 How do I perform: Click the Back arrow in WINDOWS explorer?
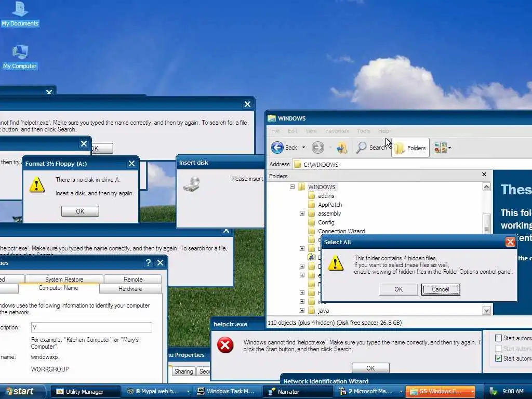click(277, 148)
